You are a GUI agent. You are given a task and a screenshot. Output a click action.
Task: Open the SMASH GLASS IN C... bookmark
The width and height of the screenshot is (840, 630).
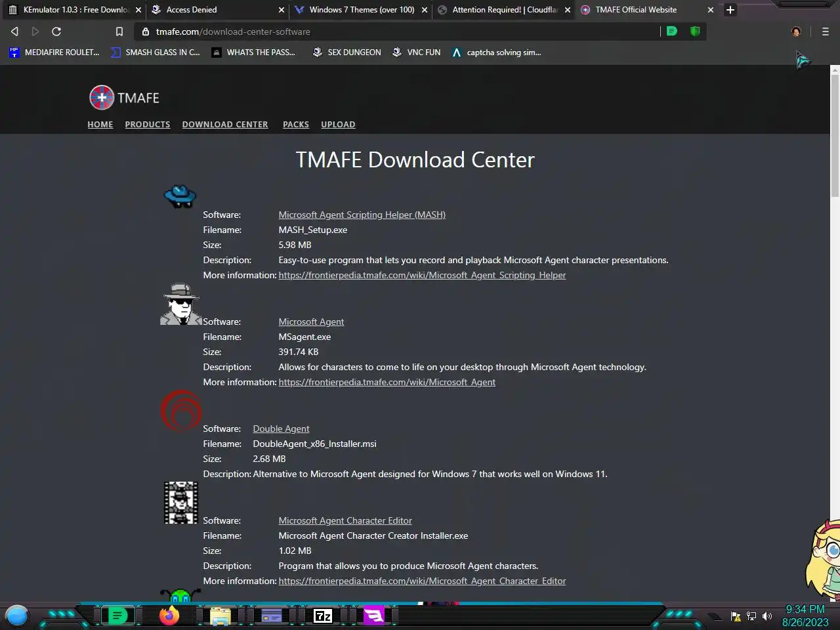156,52
